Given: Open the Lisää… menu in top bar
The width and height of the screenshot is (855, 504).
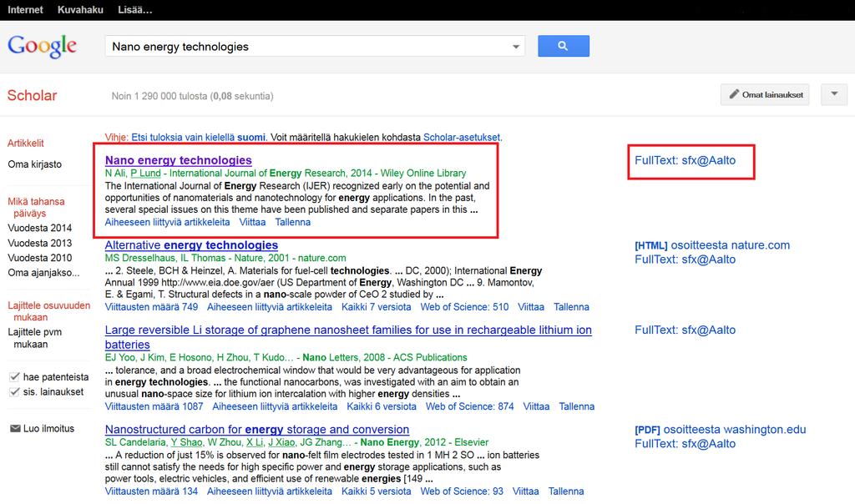Looking at the screenshot, I should coord(135,10).
